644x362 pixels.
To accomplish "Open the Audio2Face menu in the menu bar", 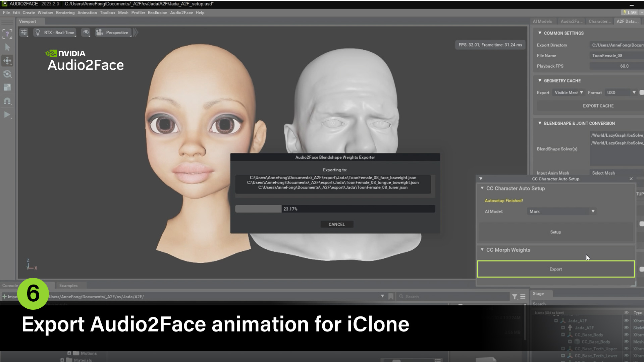I will point(182,12).
